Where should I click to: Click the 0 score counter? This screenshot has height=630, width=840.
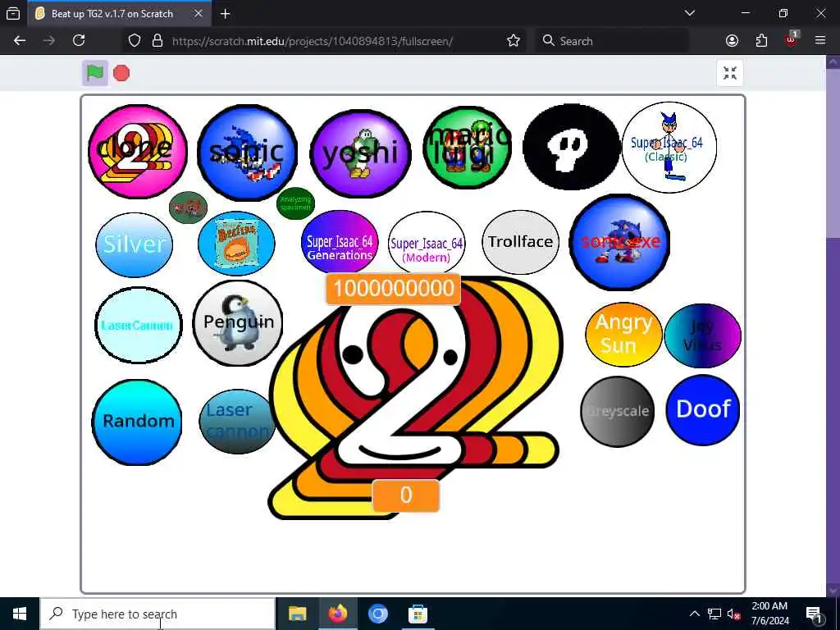tap(406, 495)
